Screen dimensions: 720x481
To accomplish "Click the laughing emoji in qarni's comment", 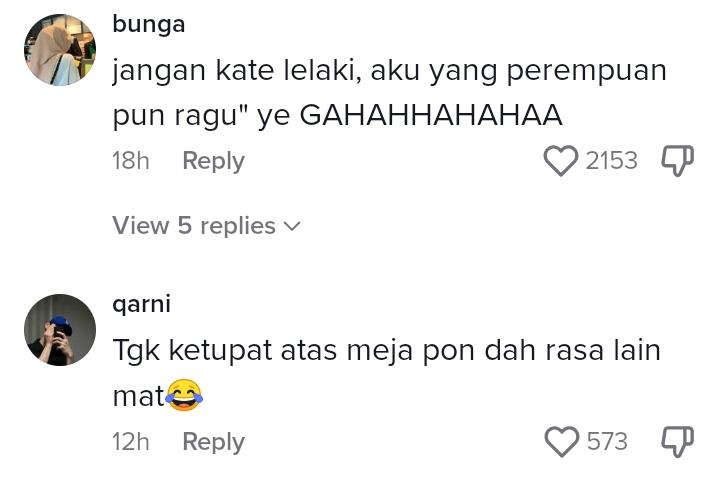I will (x=184, y=397).
